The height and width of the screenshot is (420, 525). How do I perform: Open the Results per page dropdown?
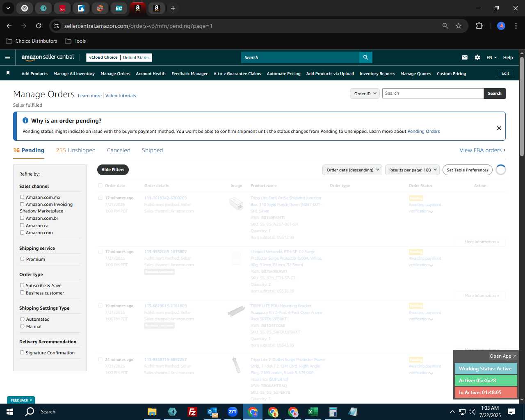[x=412, y=170]
